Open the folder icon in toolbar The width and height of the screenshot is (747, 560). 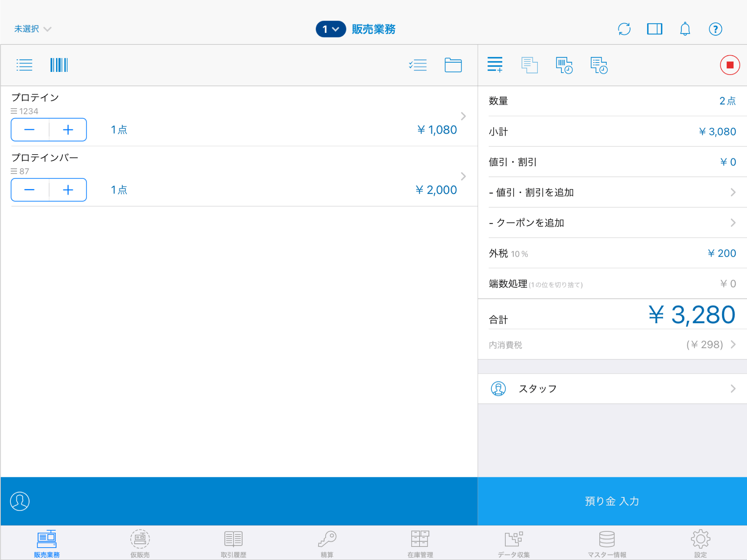pos(453,65)
